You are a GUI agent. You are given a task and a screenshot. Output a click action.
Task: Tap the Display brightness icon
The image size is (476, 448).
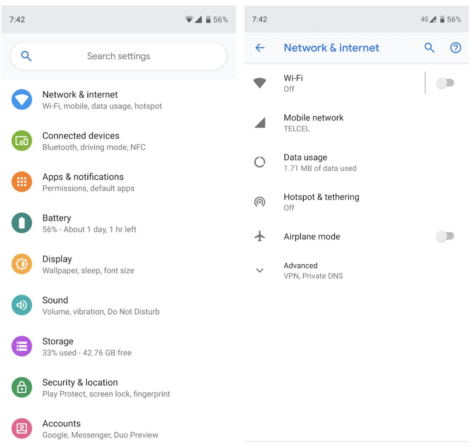point(22,264)
